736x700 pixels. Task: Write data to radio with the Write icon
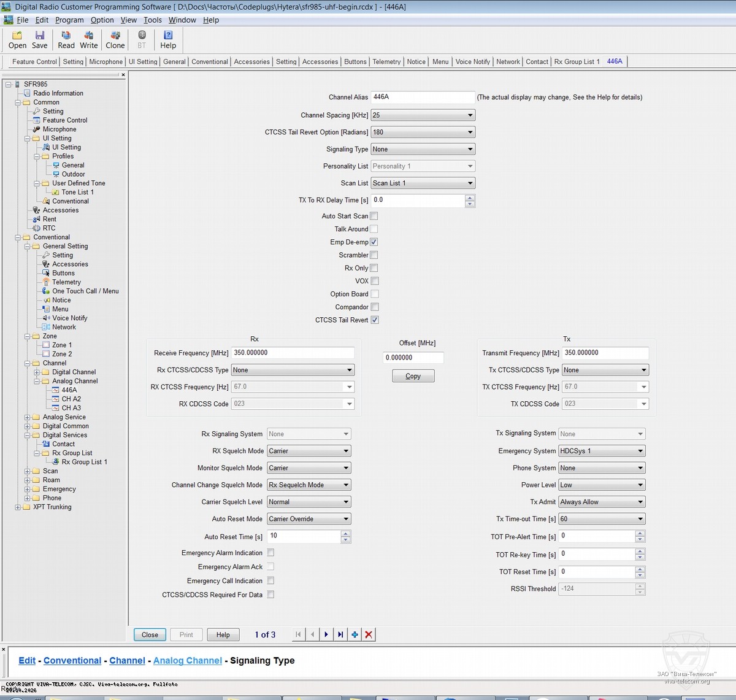click(x=89, y=40)
